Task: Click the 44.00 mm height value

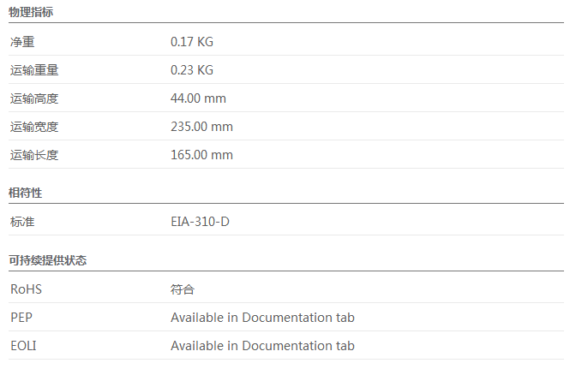Action: tap(198, 98)
